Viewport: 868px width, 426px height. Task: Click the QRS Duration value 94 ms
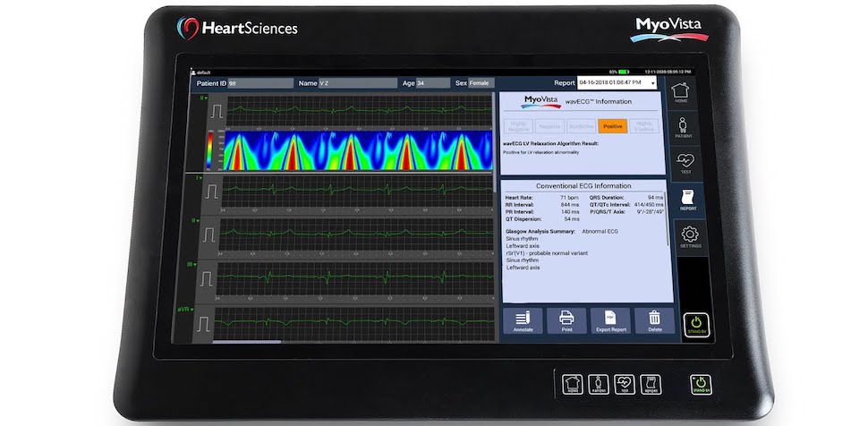(655, 197)
